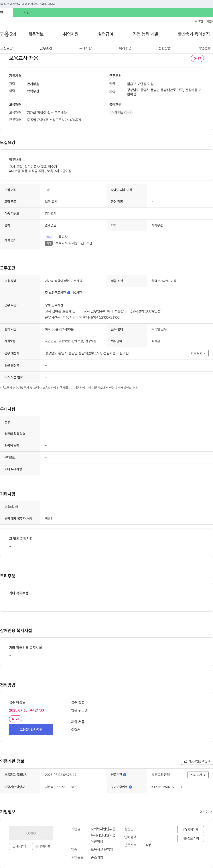Jump to the 전형방법 section tab

click(x=164, y=48)
